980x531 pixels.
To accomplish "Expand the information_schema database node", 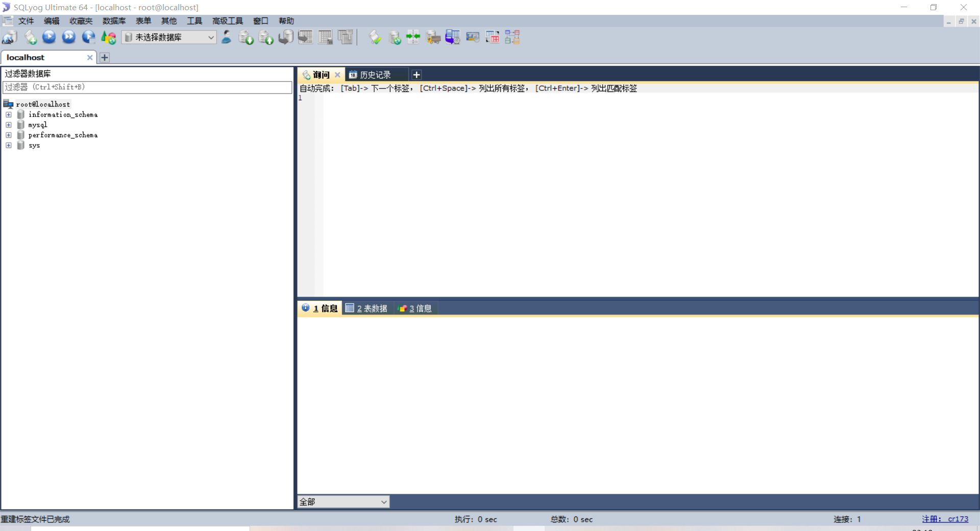I will (9, 115).
